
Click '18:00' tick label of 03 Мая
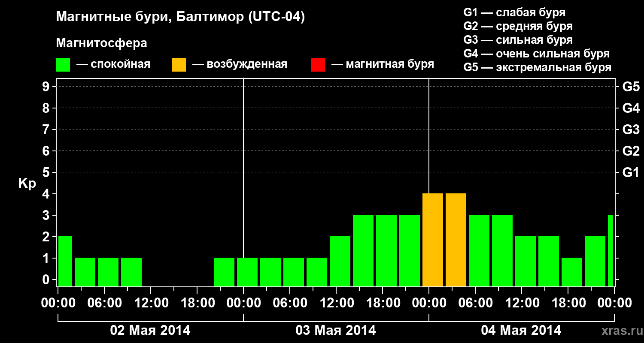tap(383, 303)
